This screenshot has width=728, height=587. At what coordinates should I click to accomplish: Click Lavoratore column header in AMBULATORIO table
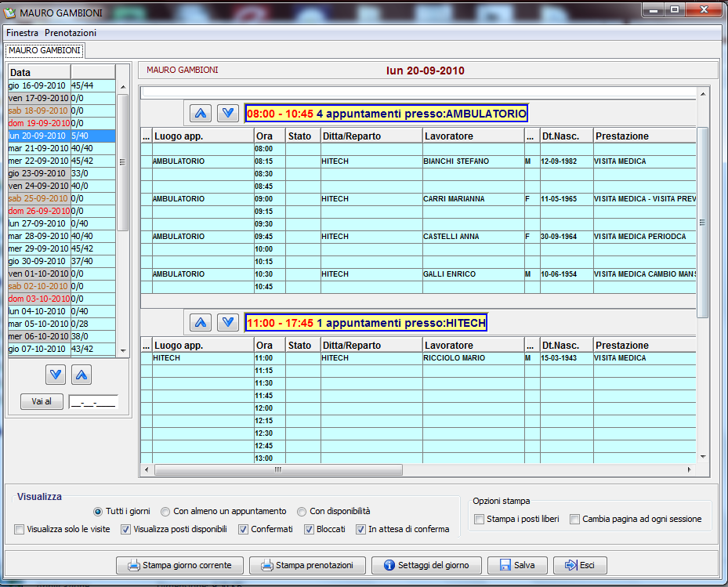pyautogui.click(x=473, y=136)
